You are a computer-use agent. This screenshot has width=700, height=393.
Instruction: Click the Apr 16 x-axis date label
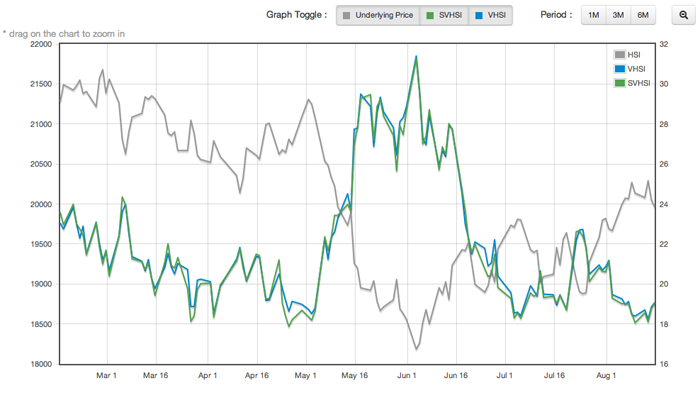(257, 375)
